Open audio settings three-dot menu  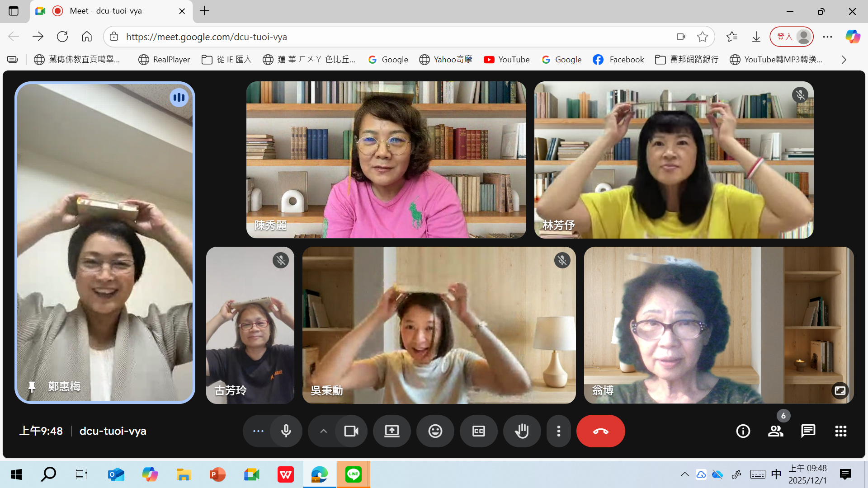[258, 431]
